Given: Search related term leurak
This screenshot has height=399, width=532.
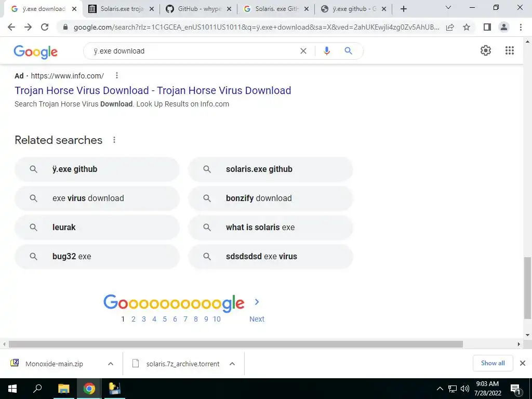Looking at the screenshot, I should pos(97,228).
